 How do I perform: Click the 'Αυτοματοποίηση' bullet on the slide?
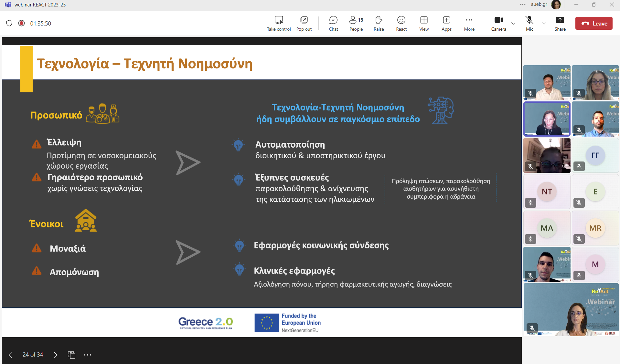(290, 145)
